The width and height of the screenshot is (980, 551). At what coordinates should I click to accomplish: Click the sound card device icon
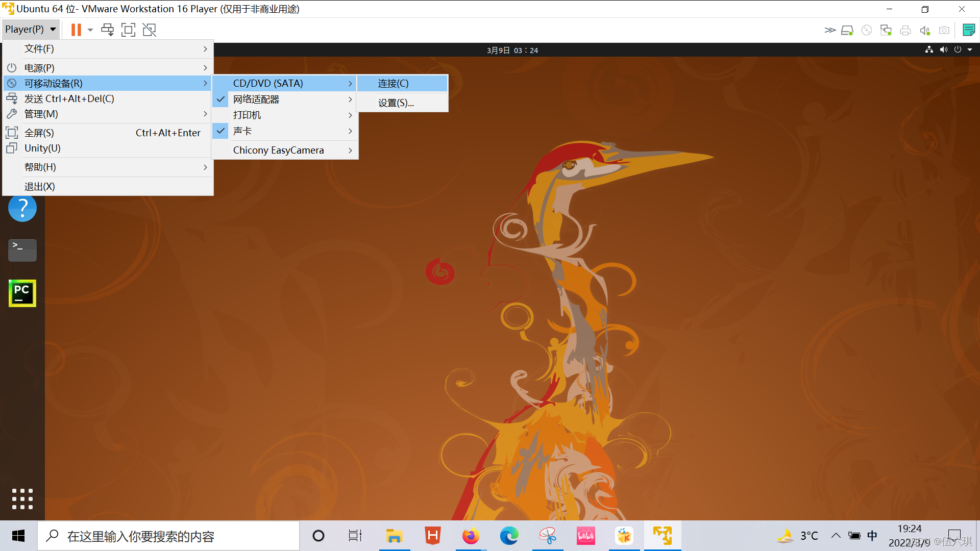click(925, 30)
